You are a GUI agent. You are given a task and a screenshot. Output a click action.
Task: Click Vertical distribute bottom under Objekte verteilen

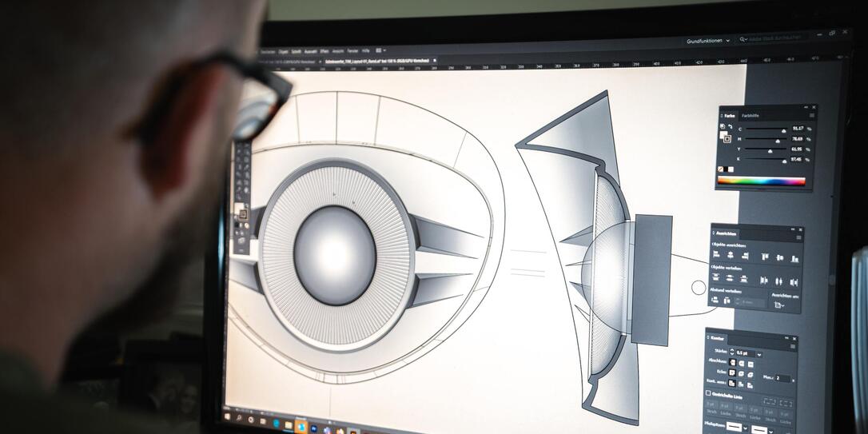point(744,278)
